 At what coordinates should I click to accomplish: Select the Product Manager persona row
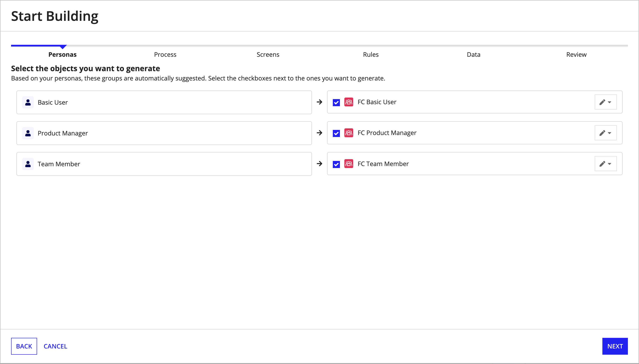[164, 133]
